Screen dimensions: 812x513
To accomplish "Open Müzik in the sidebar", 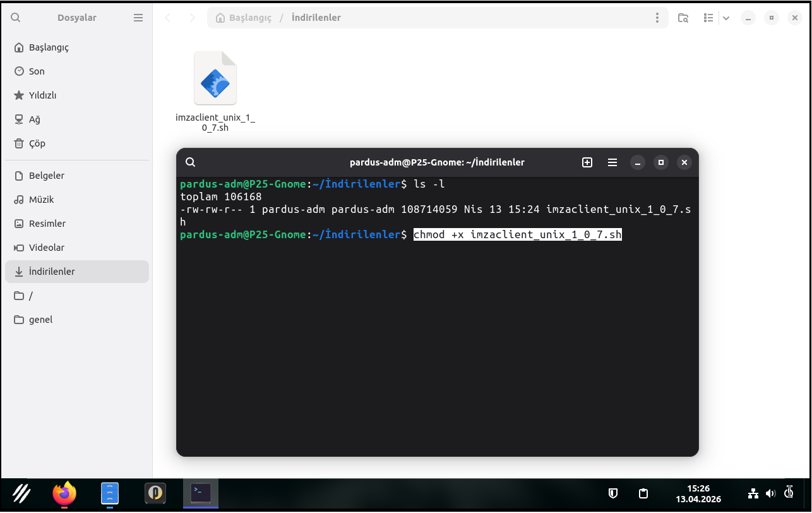I will coord(77,200).
